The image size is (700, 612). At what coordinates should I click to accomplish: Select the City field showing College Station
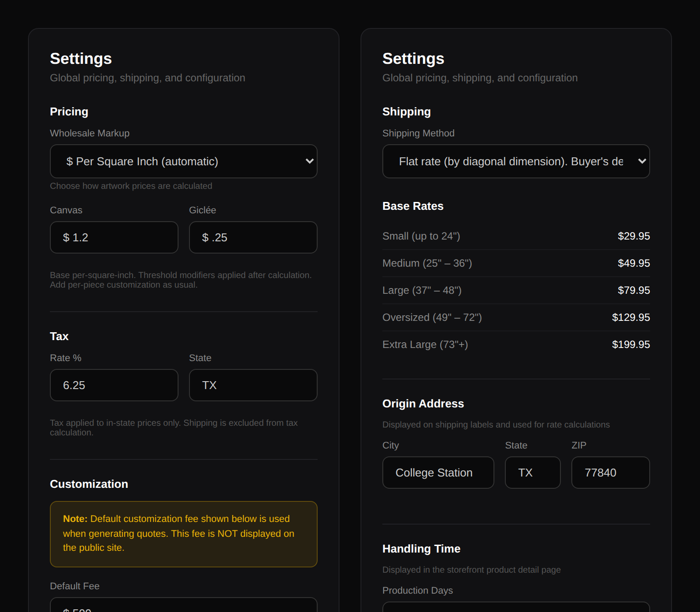point(438,473)
